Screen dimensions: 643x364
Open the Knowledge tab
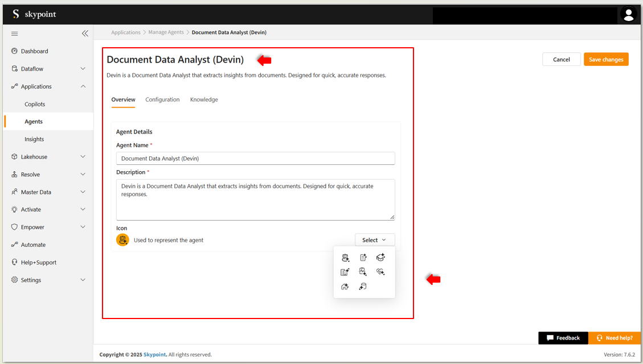(x=204, y=100)
